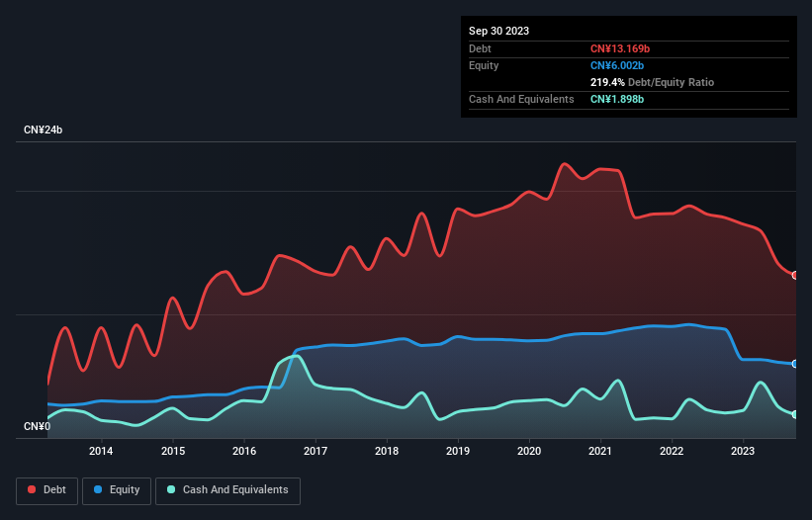The image size is (812, 520).
Task: Toggle the Debt series legend button
Action: (x=47, y=490)
